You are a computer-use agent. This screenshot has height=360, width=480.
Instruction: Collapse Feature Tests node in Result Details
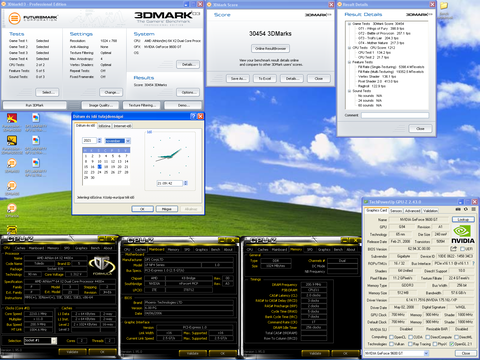click(349, 62)
